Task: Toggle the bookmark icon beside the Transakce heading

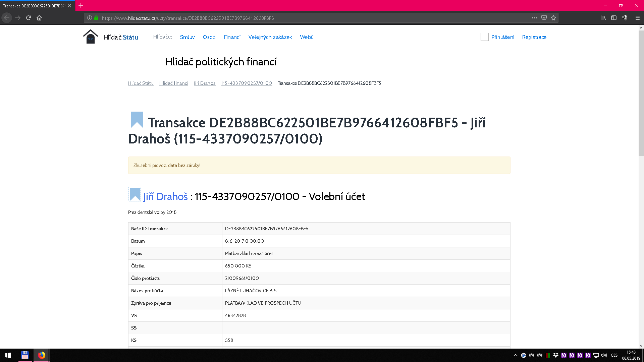Action: 137,120
